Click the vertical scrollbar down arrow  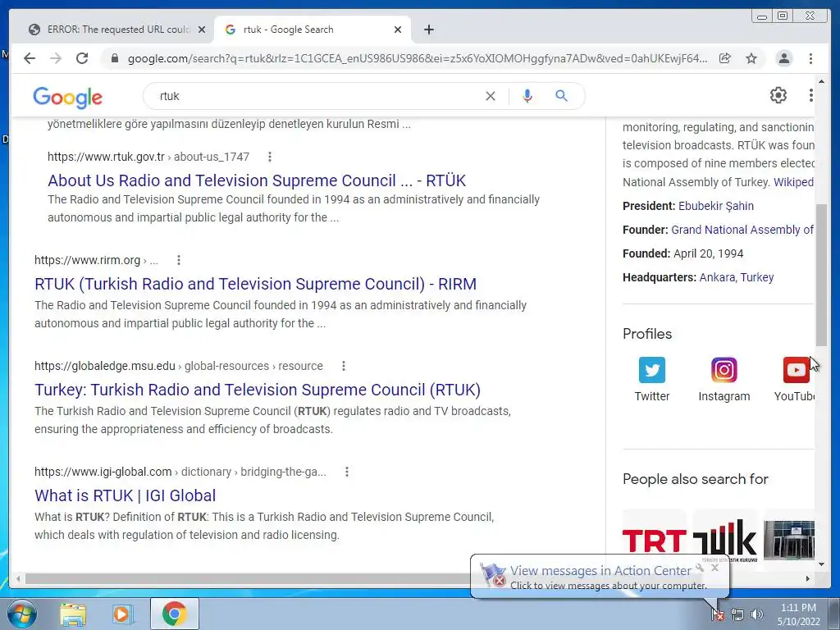(x=821, y=564)
